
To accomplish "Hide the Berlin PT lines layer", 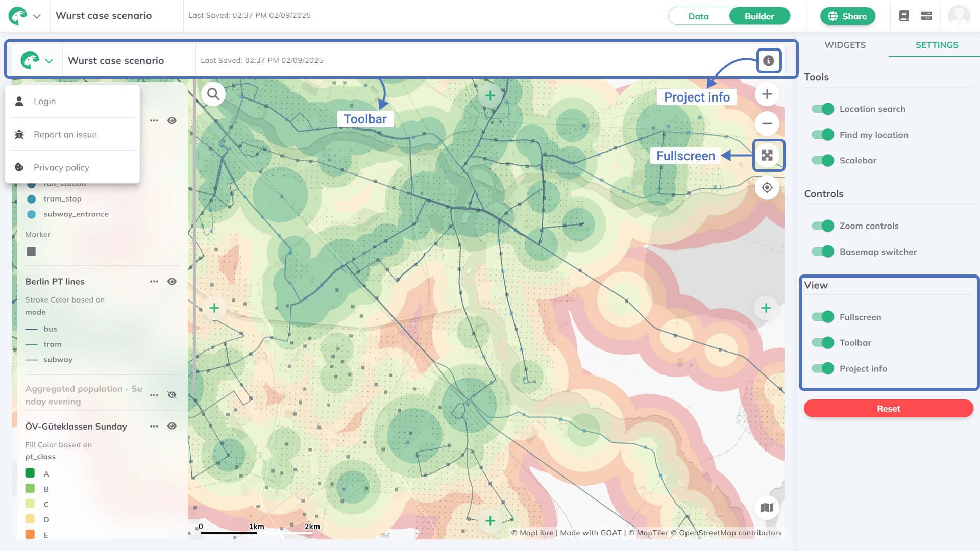I will 172,282.
